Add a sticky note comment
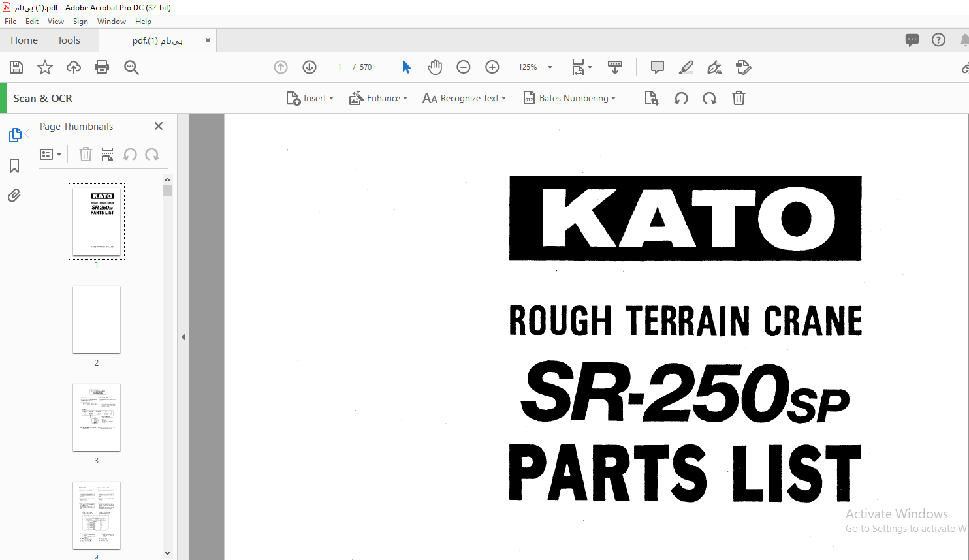The image size is (969, 560). pyautogui.click(x=658, y=67)
